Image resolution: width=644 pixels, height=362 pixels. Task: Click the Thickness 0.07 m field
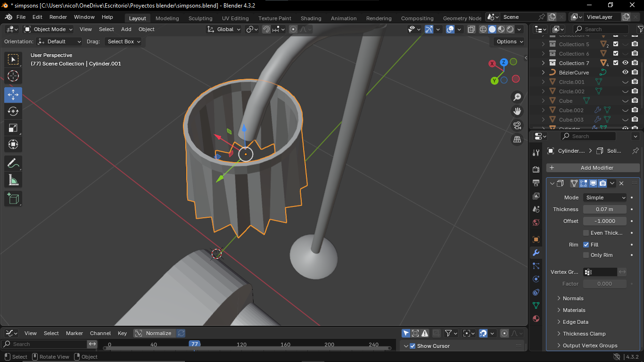tap(605, 209)
